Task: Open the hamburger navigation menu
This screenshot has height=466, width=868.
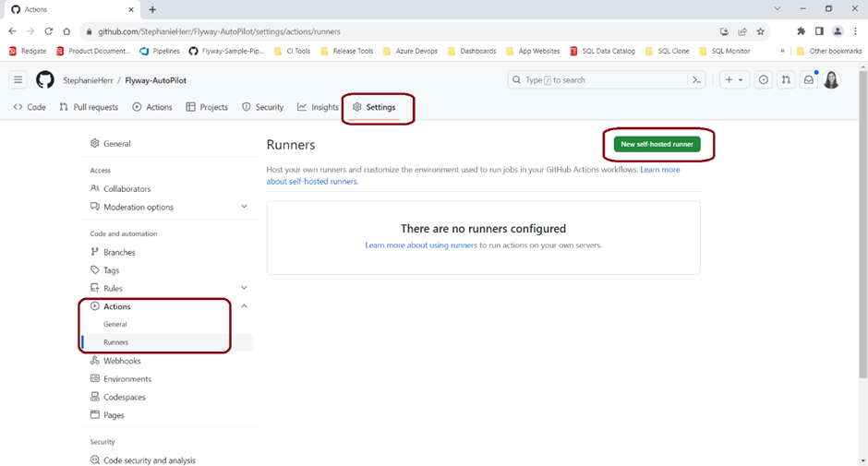Action: tap(18, 80)
